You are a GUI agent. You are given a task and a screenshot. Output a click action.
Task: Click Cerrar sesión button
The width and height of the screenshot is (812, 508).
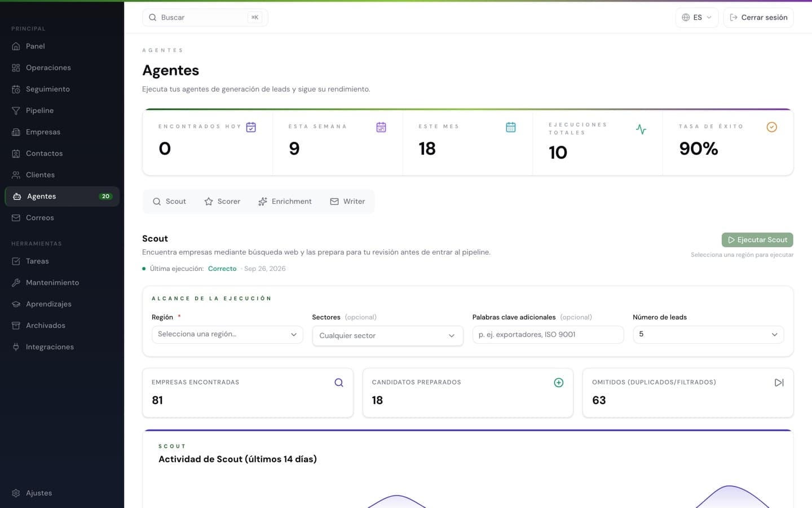[x=758, y=17]
